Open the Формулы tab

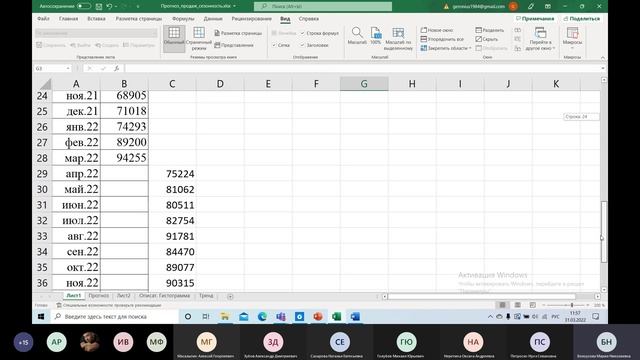pos(183,19)
